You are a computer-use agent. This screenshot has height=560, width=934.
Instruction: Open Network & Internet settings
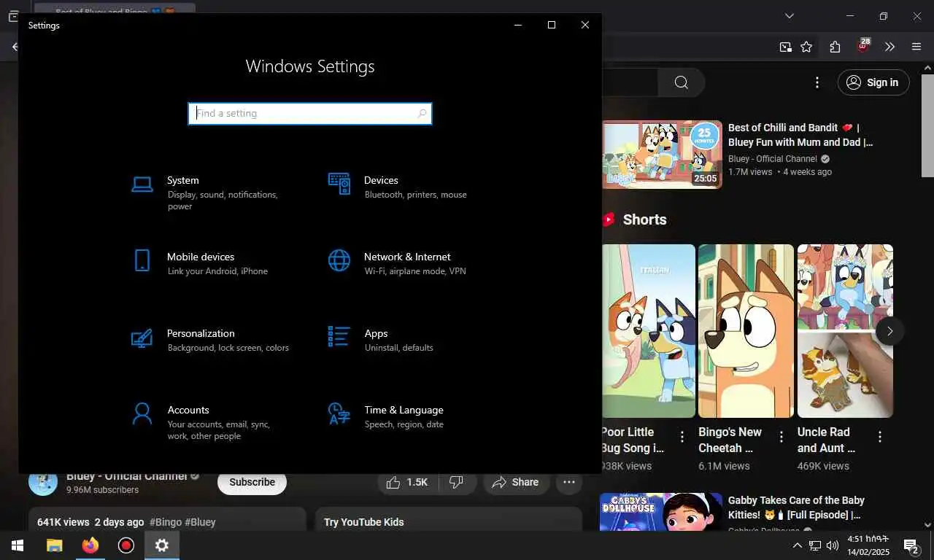point(409,263)
